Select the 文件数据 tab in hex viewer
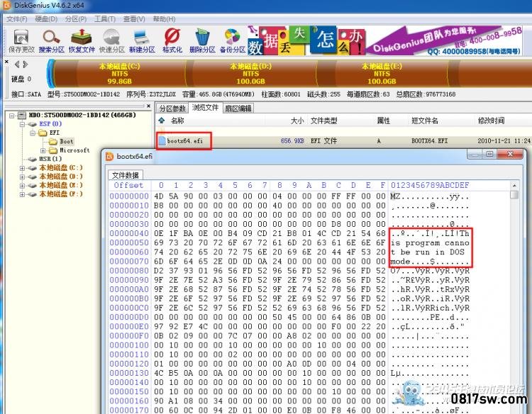The image size is (532, 414). click(125, 175)
